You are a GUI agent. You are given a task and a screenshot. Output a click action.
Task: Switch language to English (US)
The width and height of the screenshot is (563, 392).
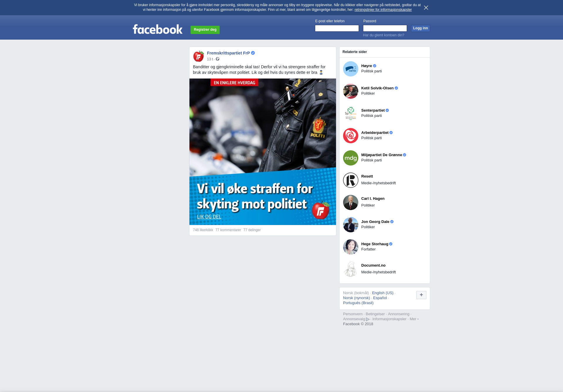tap(383, 293)
